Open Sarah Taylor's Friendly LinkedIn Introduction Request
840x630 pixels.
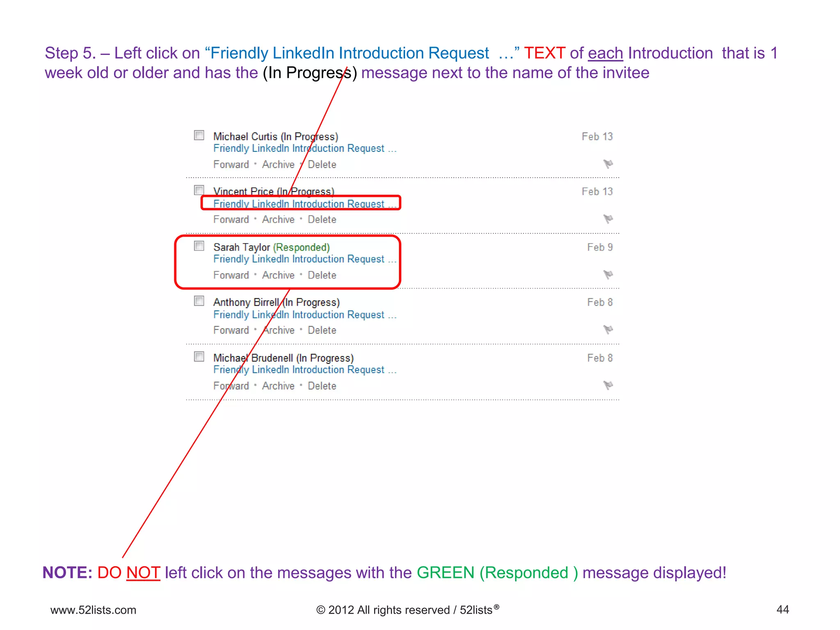click(x=305, y=259)
